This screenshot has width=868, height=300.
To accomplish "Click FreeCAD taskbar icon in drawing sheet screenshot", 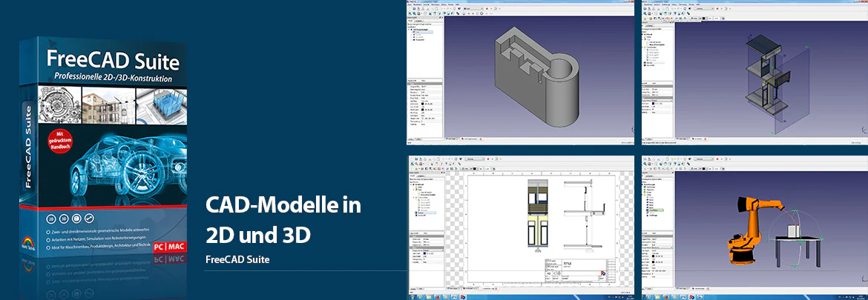I will [x=463, y=297].
